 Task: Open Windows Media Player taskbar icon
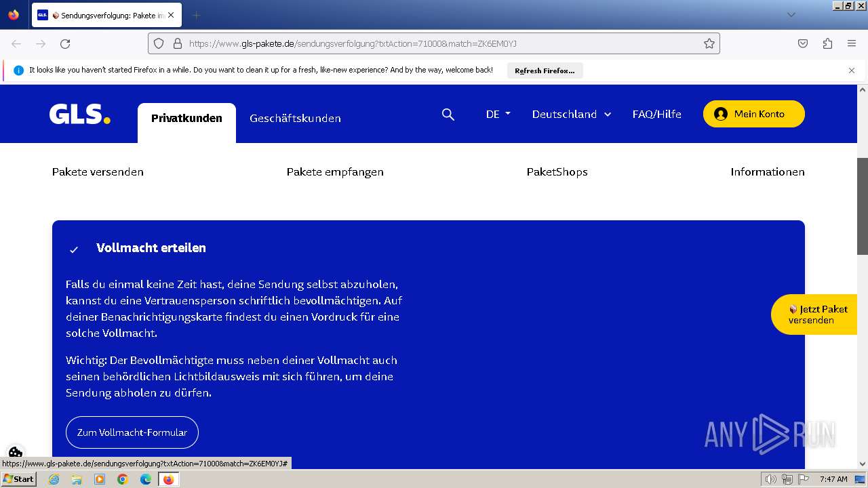(x=100, y=479)
